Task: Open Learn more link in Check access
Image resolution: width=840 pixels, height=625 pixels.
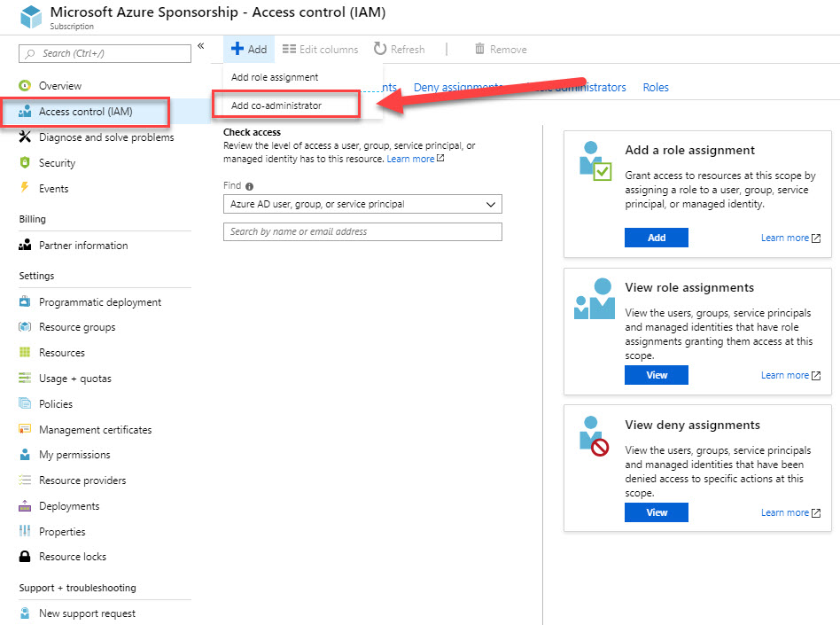Action: pyautogui.click(x=416, y=159)
